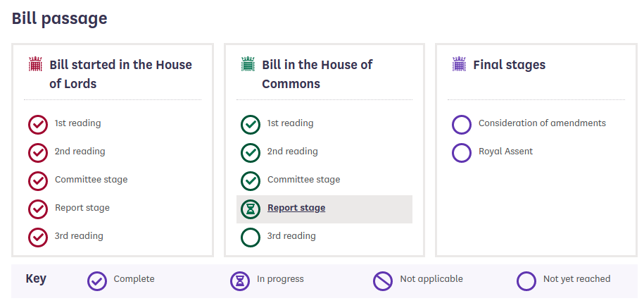Click the Commons 2nd reading label

tap(292, 152)
